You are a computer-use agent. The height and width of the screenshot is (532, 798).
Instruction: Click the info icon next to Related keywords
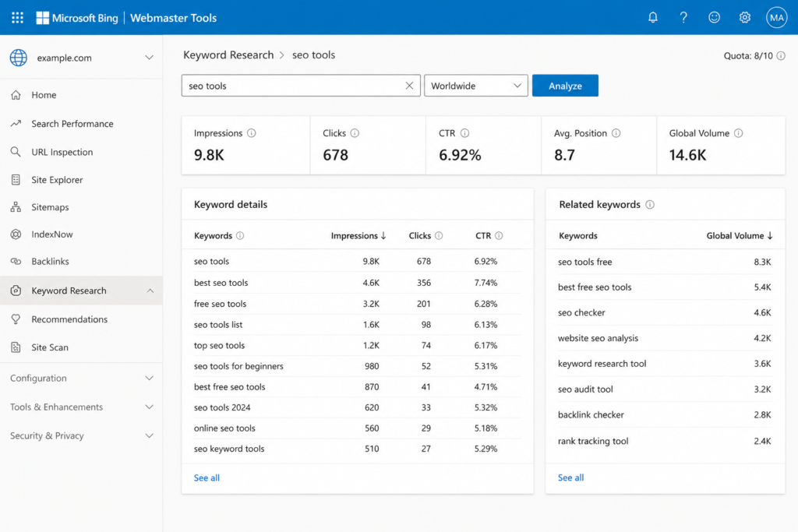coord(650,204)
